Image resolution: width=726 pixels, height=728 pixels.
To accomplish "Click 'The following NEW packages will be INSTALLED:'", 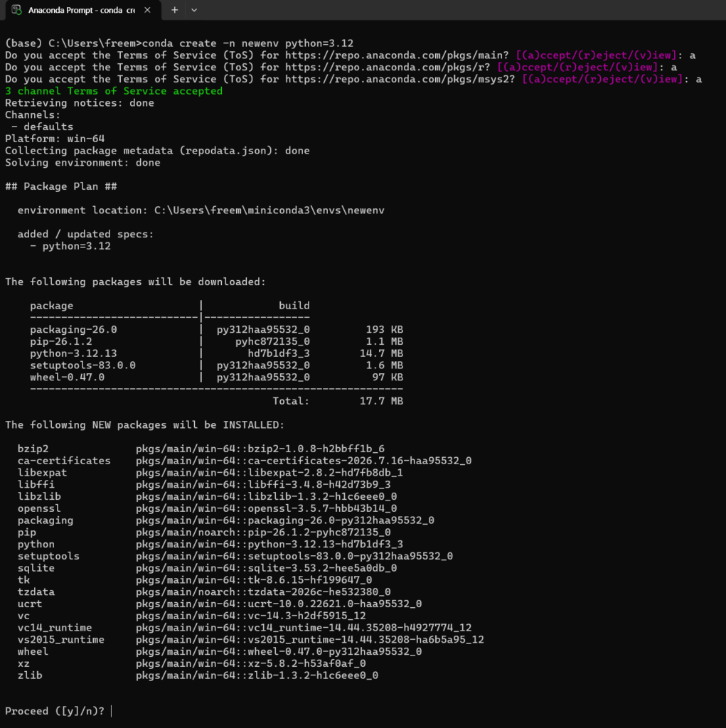I will [x=145, y=425].
